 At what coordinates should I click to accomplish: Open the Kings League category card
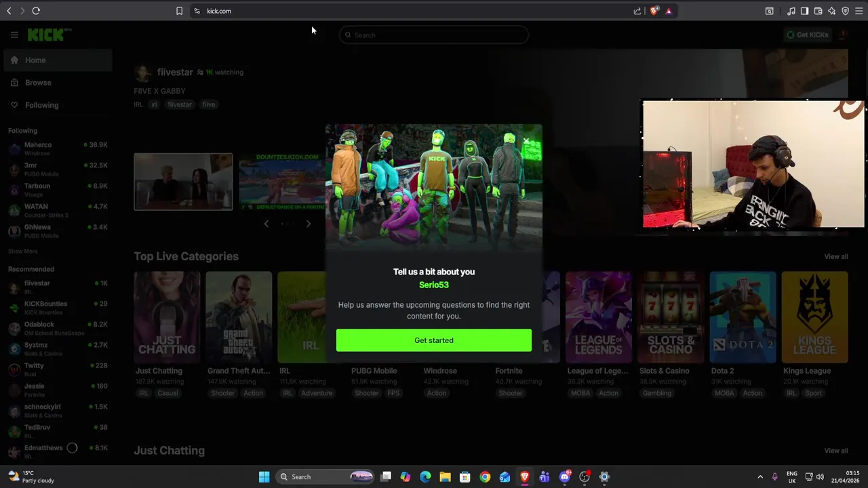(x=814, y=317)
